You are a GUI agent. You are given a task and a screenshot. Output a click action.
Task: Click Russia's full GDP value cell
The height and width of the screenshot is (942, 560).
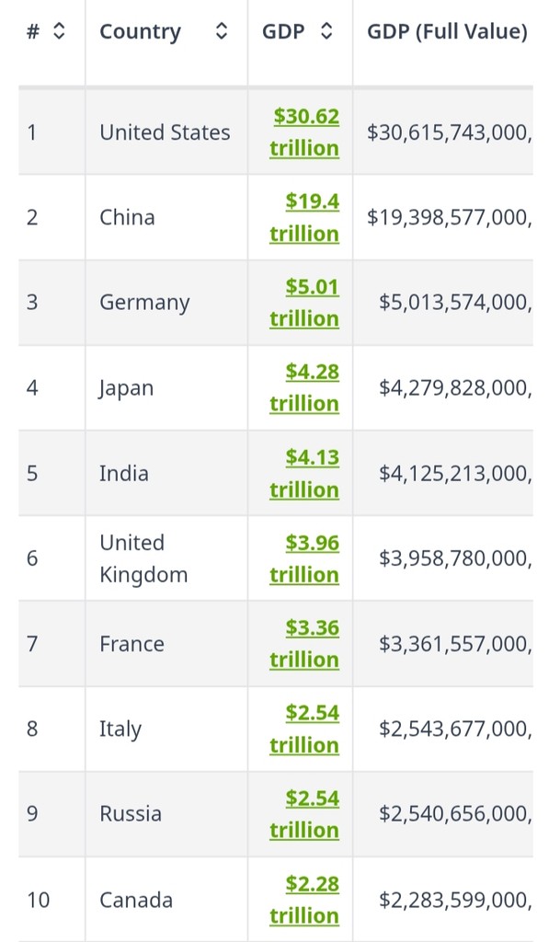pos(454,814)
